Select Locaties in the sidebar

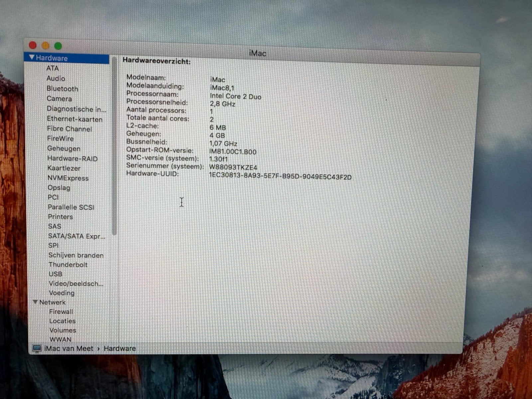[62, 321]
